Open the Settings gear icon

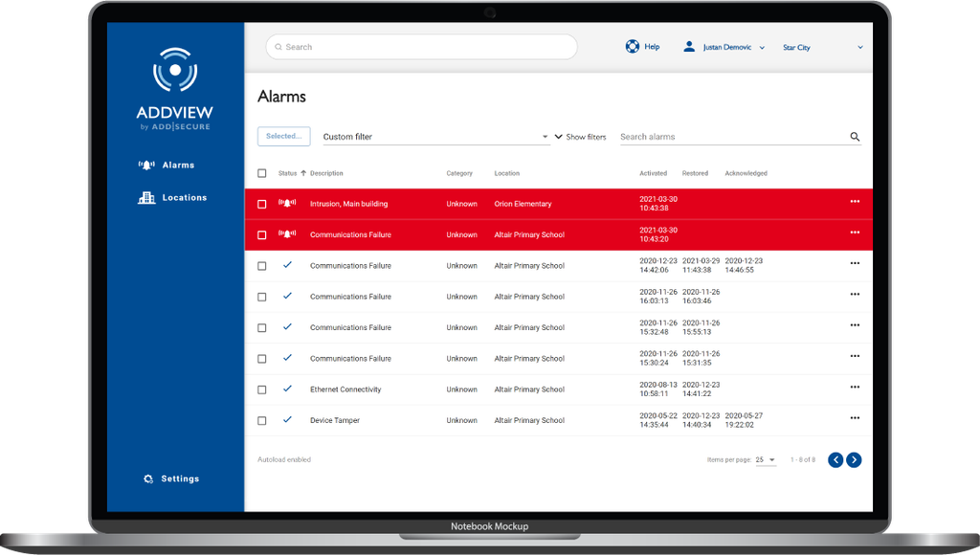[x=148, y=478]
